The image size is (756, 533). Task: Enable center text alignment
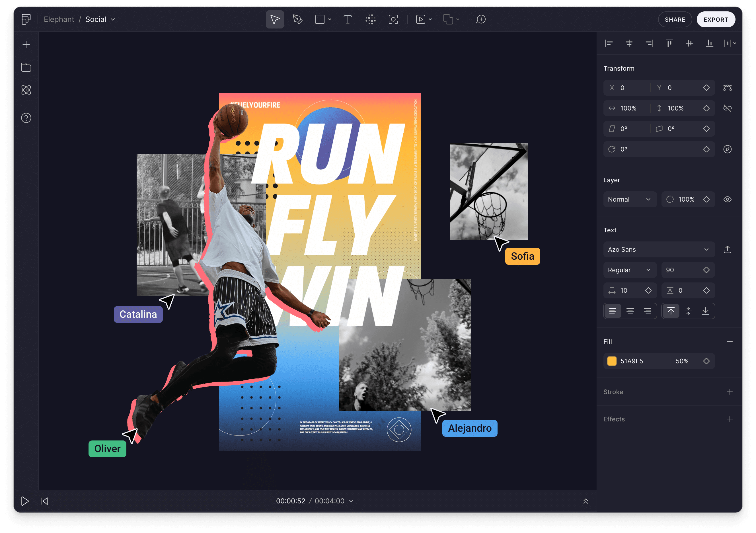(630, 311)
